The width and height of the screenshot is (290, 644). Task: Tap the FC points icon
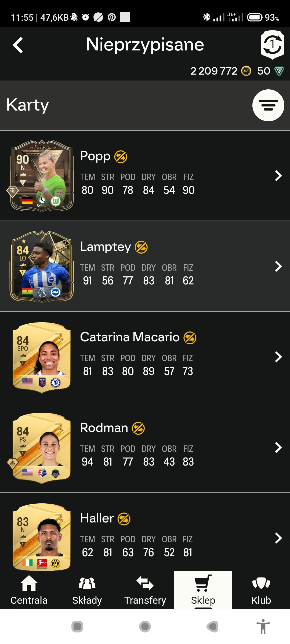(x=279, y=71)
